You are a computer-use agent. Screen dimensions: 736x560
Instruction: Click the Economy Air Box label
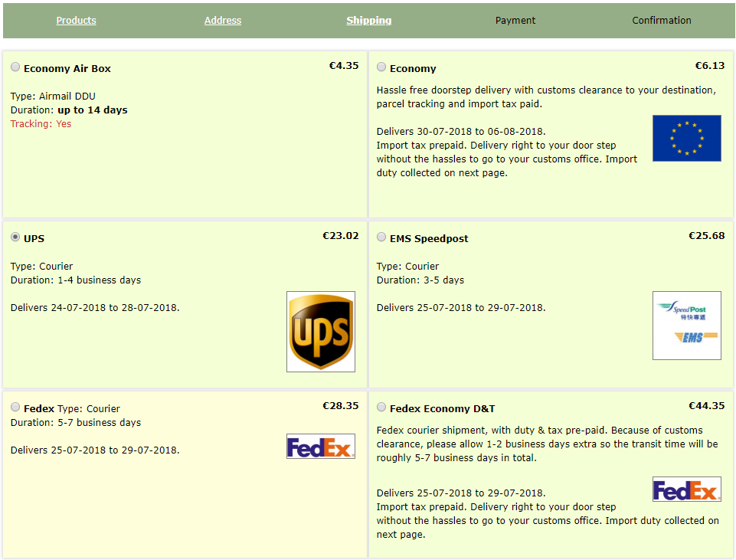(x=67, y=68)
